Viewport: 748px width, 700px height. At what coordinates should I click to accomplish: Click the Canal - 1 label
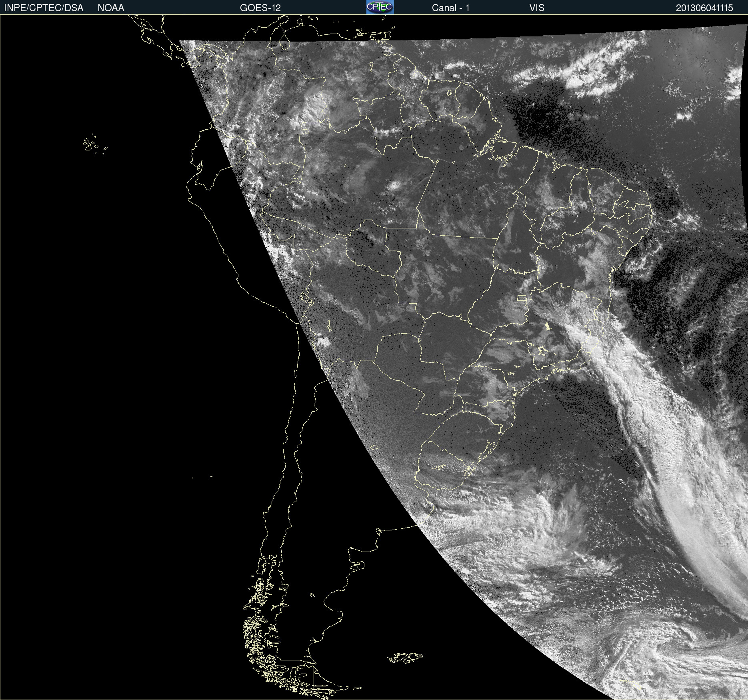451,8
